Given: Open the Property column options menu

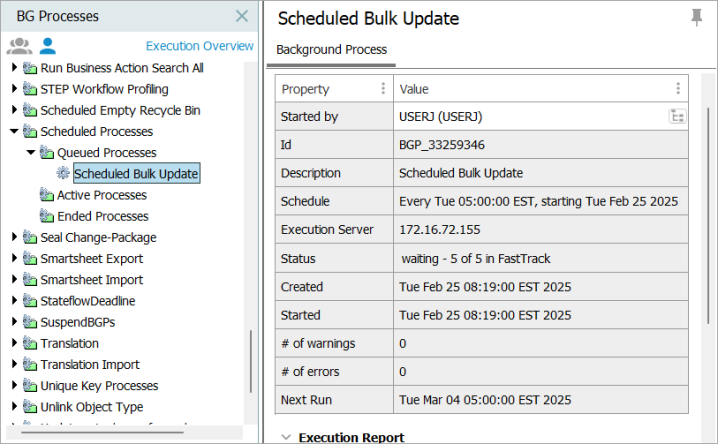Looking at the screenshot, I should tap(383, 88).
